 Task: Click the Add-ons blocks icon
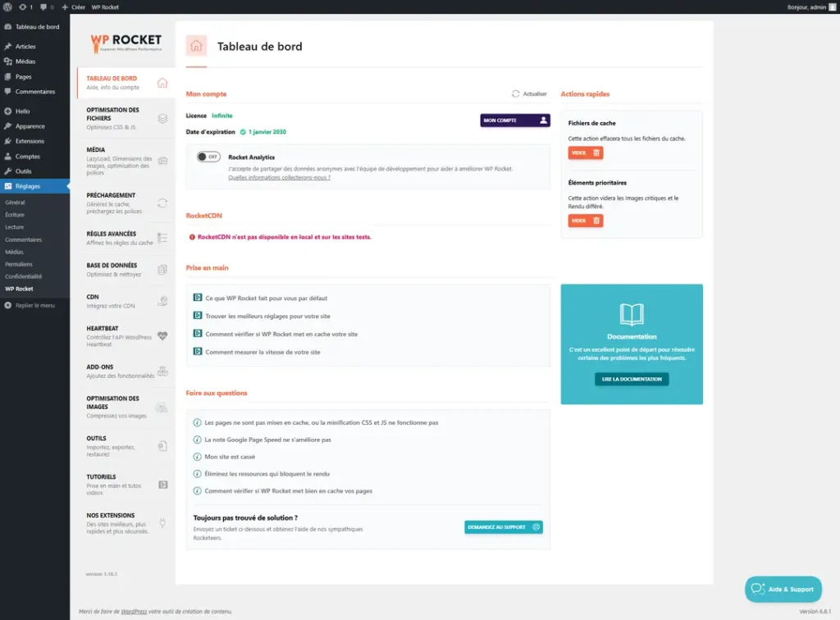[162, 371]
